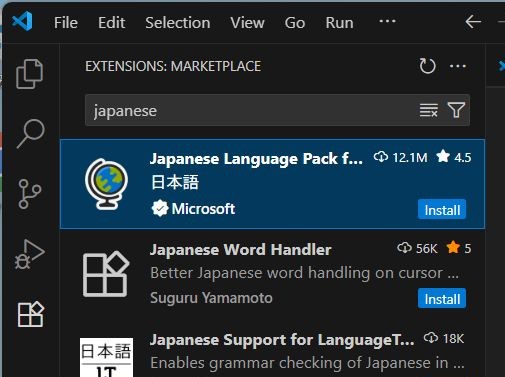Open the File menu
505x377 pixels.
[x=66, y=23]
